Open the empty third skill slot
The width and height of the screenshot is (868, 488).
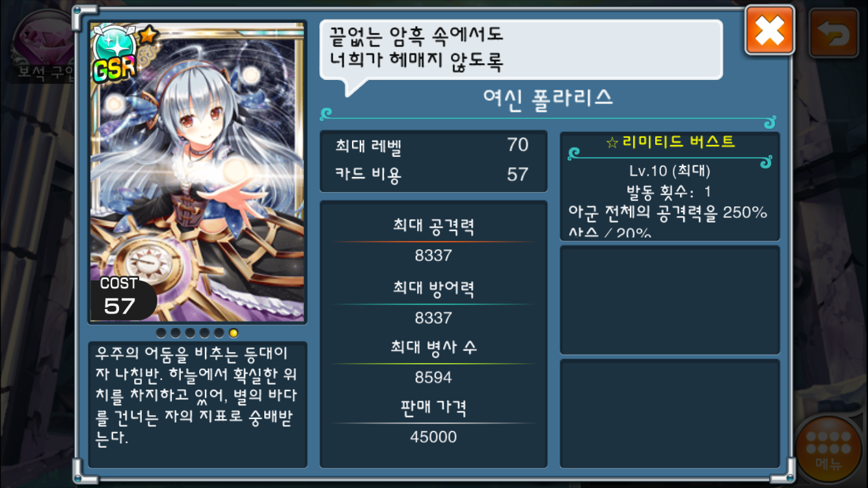pos(670,414)
